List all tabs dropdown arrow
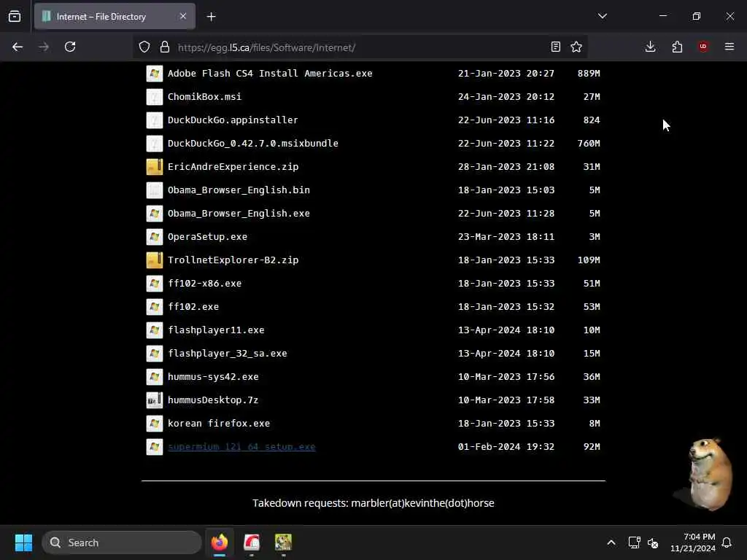 (602, 16)
